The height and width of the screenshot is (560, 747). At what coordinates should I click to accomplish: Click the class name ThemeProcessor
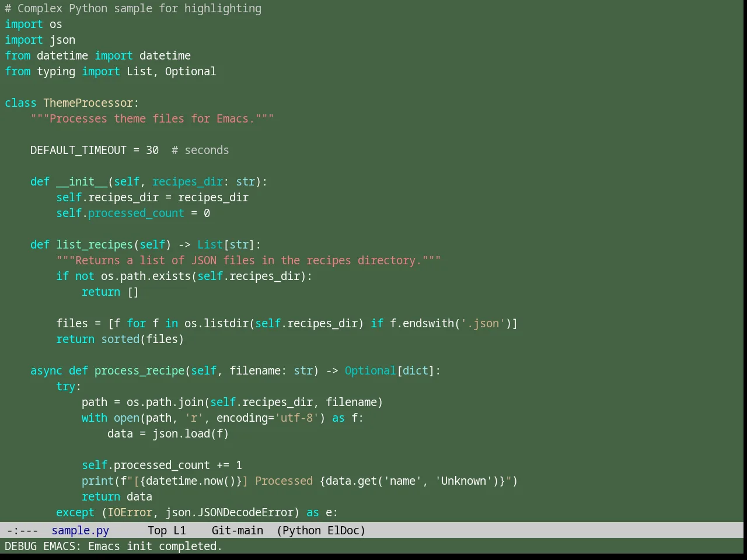click(x=88, y=103)
